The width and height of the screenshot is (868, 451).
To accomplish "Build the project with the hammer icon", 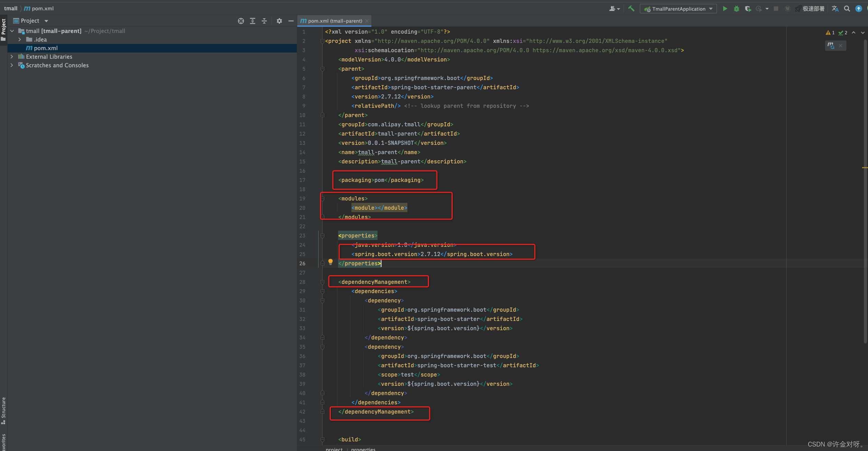I will pos(631,9).
